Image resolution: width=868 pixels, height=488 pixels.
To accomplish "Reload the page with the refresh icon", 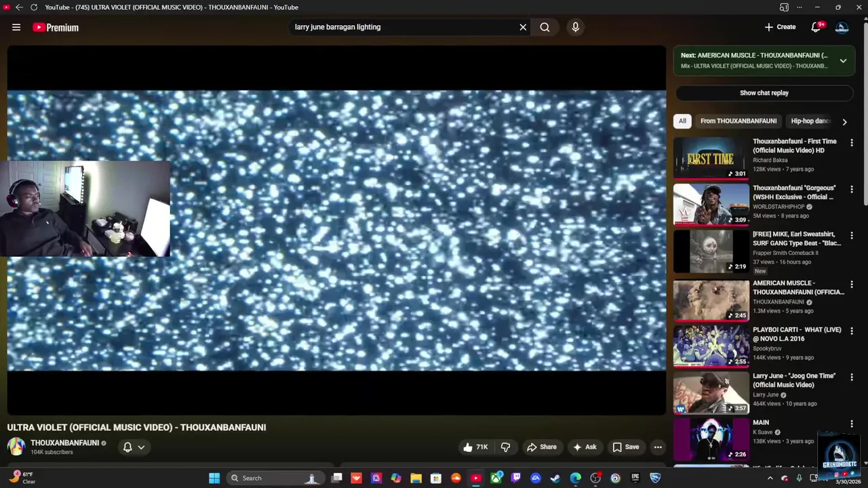I will coord(34,7).
